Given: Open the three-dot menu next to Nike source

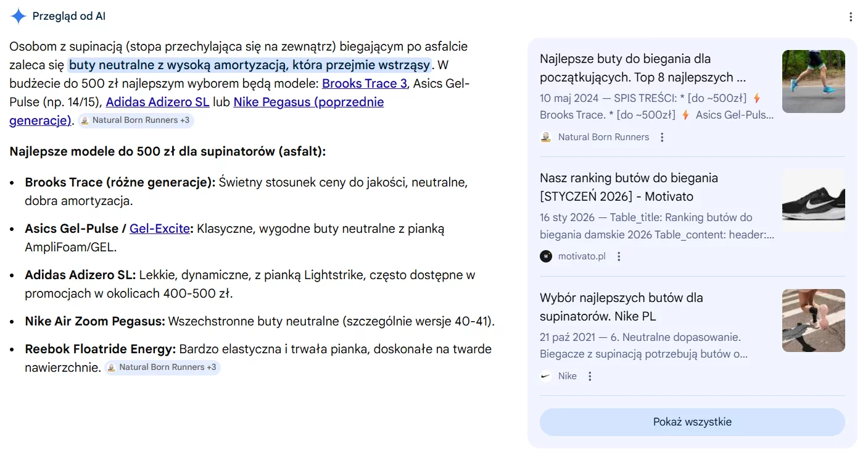Looking at the screenshot, I should pyautogui.click(x=589, y=375).
